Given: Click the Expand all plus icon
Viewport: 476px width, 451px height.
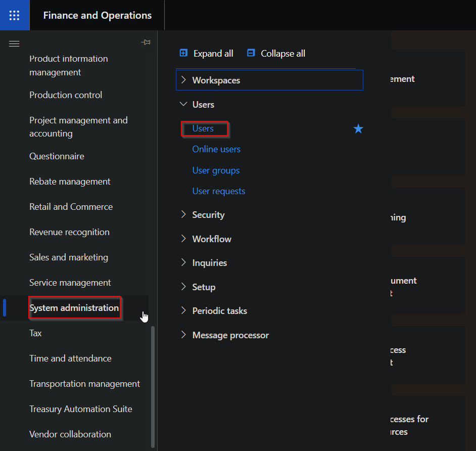Looking at the screenshot, I should coord(183,53).
